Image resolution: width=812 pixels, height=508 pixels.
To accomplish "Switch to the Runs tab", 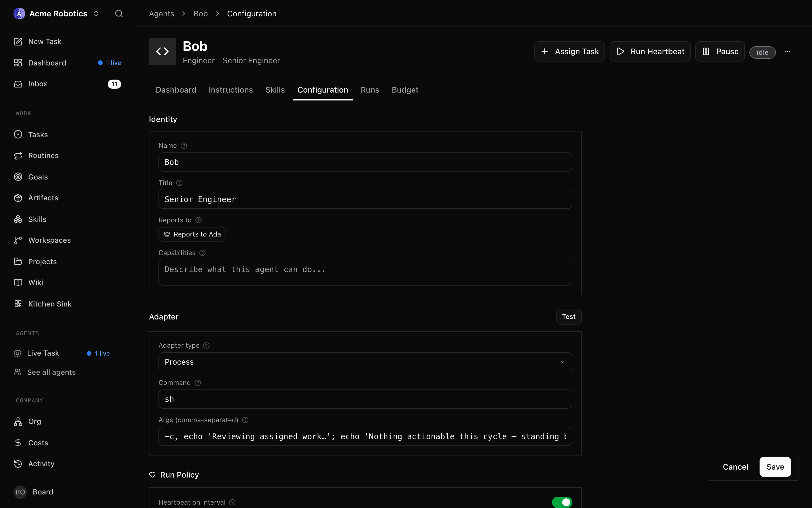I will coord(370,90).
